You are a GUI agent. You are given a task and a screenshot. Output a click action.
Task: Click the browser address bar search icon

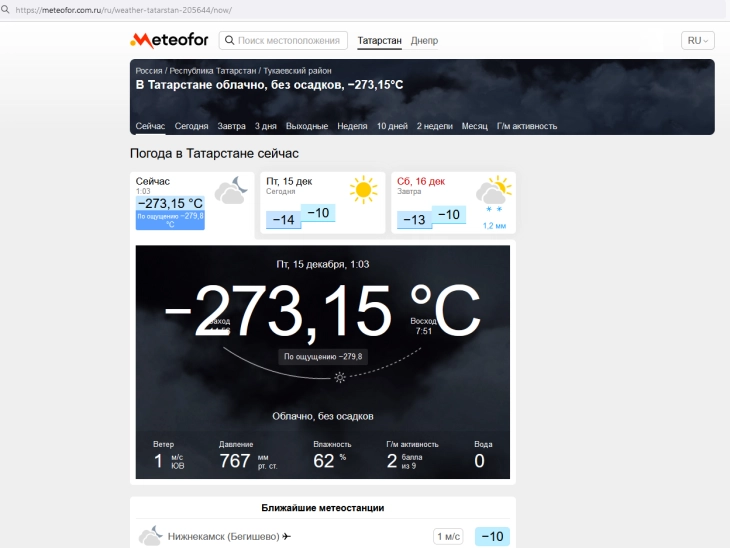(x=5, y=9)
